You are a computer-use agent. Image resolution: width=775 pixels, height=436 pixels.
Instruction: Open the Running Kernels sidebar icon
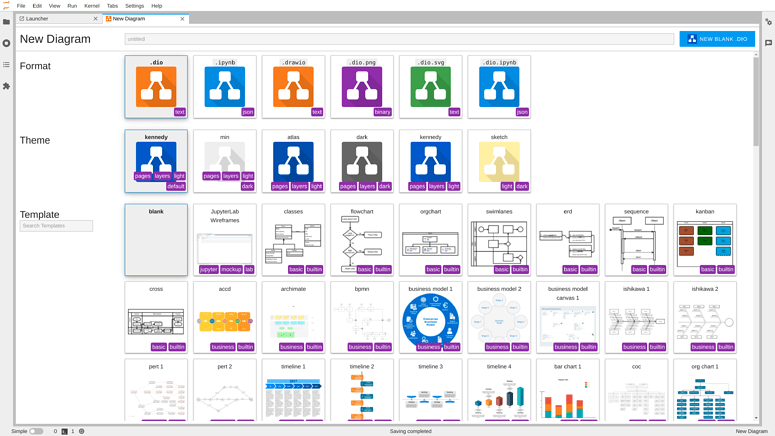click(6, 43)
